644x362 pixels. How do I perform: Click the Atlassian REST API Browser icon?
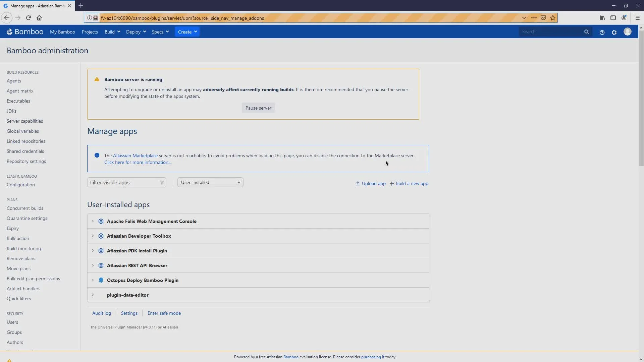coord(101,265)
